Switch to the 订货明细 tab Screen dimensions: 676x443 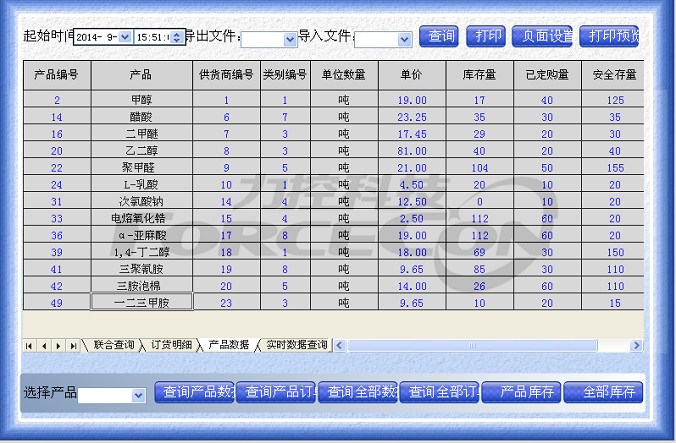tap(170, 345)
